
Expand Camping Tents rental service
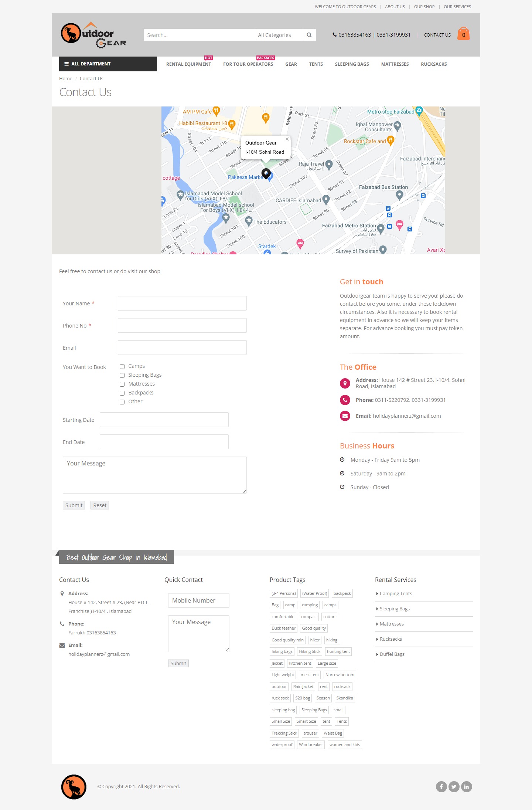point(396,594)
